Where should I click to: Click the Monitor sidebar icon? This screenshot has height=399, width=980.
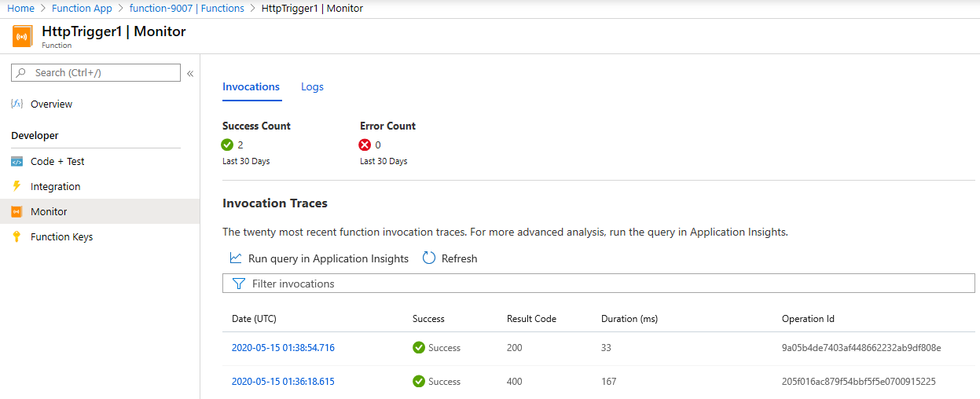click(x=17, y=212)
